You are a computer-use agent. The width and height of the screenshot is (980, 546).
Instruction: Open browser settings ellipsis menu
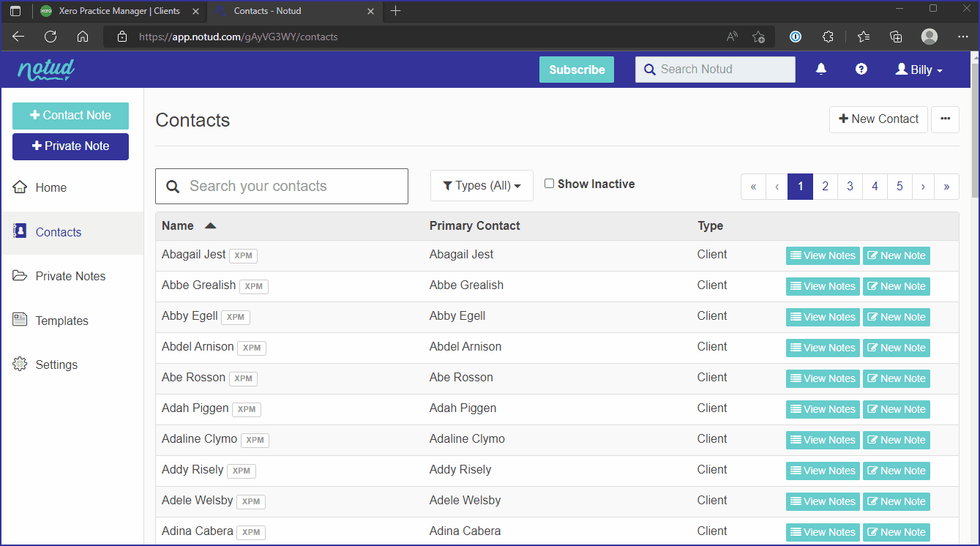(x=962, y=37)
